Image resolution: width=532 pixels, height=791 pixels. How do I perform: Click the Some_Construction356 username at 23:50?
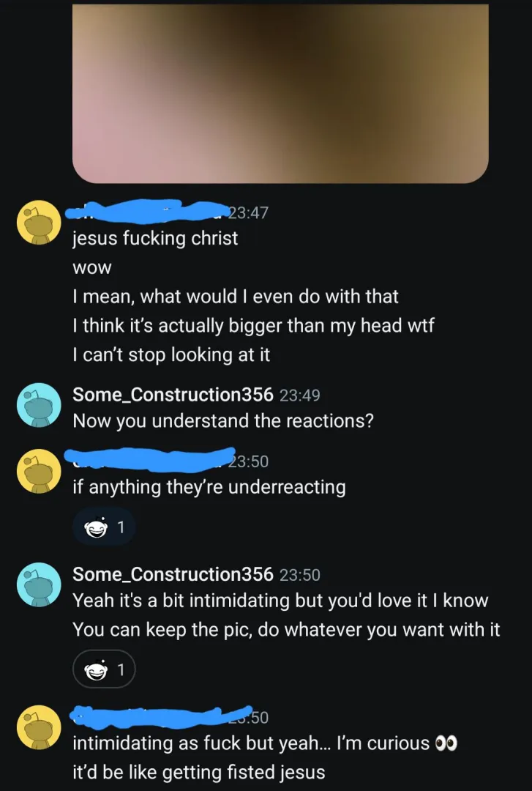172,575
